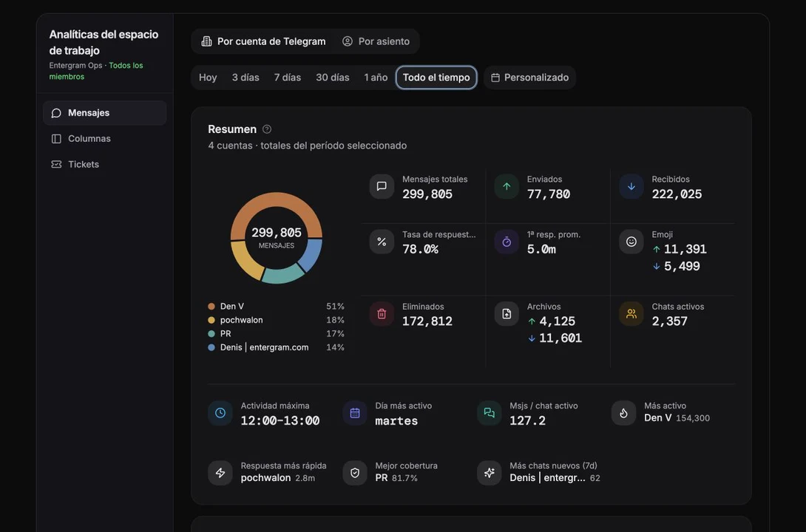Click the Analíticas del espacio de trabajo title
The image size is (806, 532).
(x=104, y=43)
